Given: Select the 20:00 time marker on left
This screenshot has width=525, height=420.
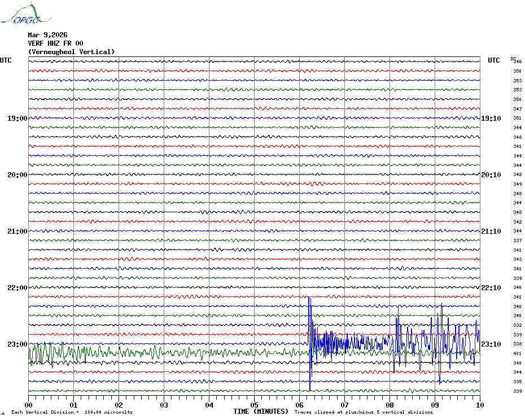Looking at the screenshot, I should pyautogui.click(x=17, y=175).
